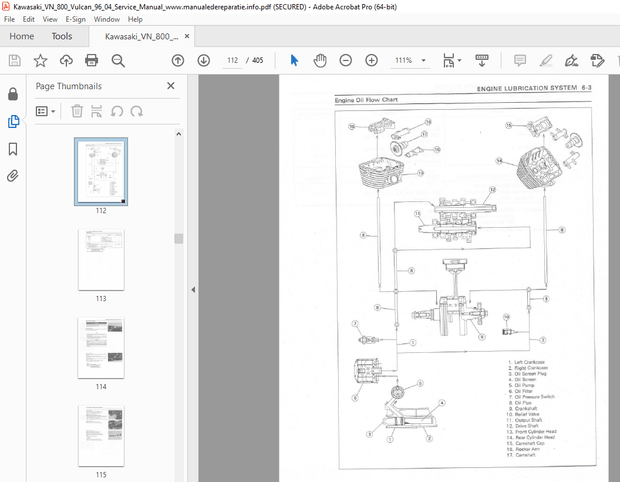Close the Kawasaki_VN_800 document tab
This screenshot has height=482, width=620.
coord(187,36)
